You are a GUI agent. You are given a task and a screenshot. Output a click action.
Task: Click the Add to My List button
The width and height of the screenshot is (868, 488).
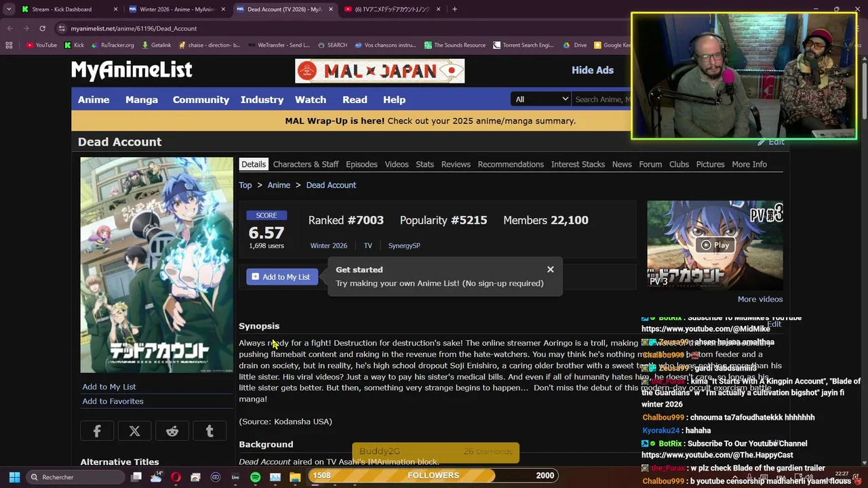click(x=281, y=277)
